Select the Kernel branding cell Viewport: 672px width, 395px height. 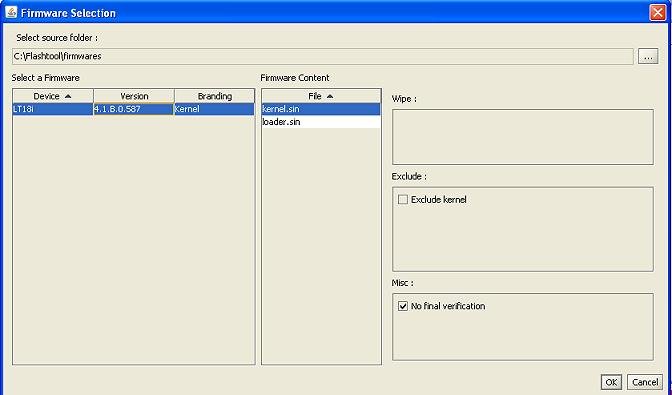pos(214,109)
